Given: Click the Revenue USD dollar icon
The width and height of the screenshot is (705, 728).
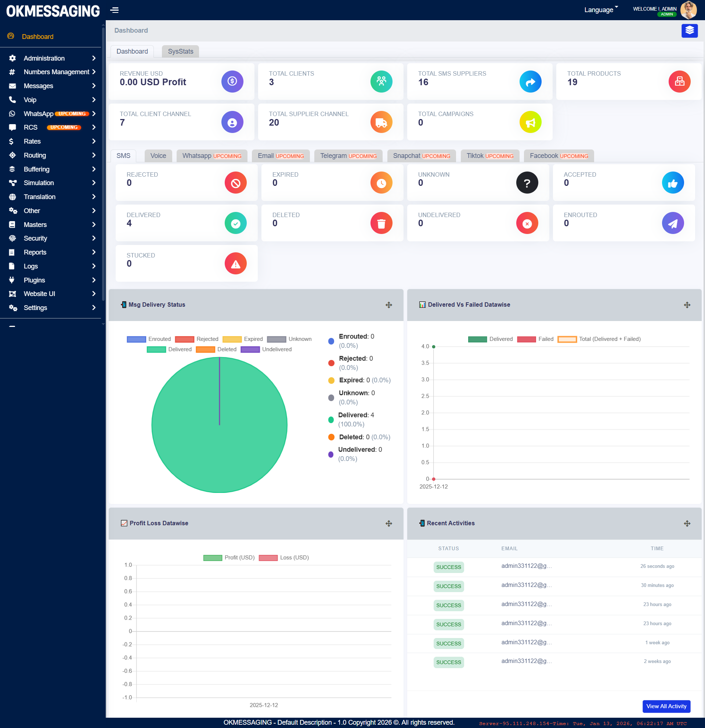Looking at the screenshot, I should pos(232,81).
